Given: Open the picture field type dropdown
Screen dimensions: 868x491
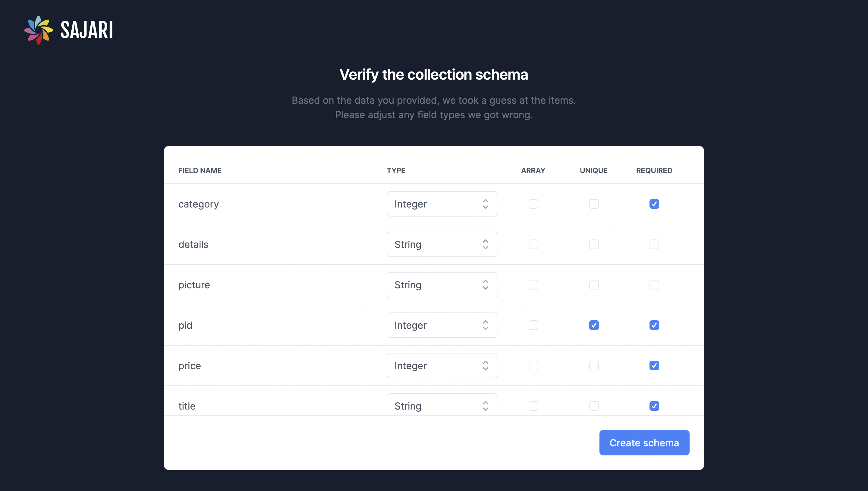Looking at the screenshot, I should pos(442,285).
